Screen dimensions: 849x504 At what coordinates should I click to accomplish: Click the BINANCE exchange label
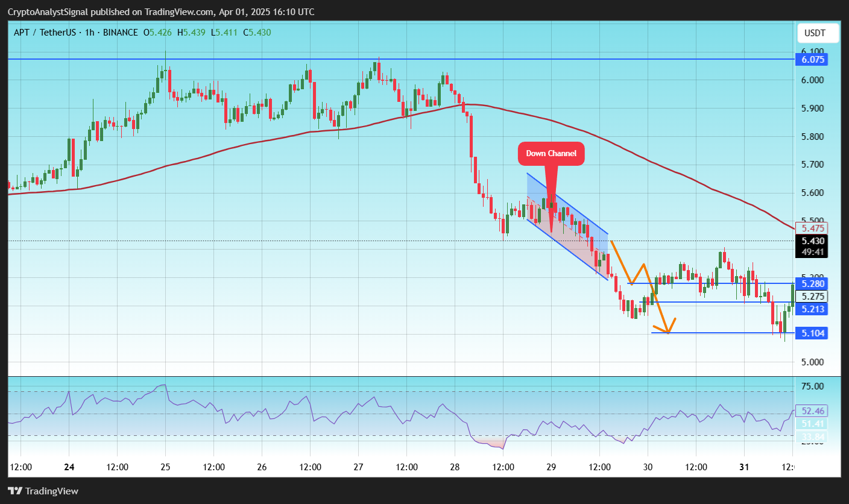coord(119,33)
